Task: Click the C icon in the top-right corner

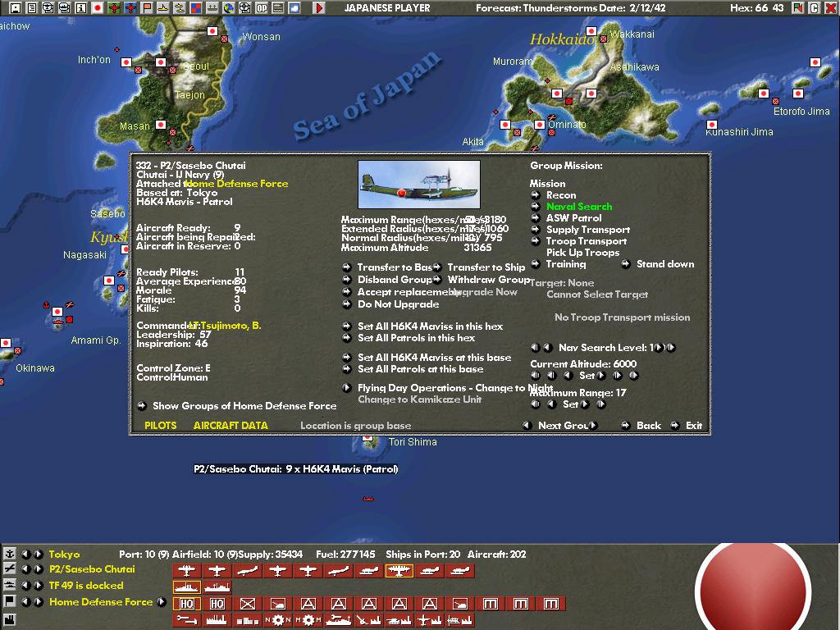Action: click(x=815, y=8)
